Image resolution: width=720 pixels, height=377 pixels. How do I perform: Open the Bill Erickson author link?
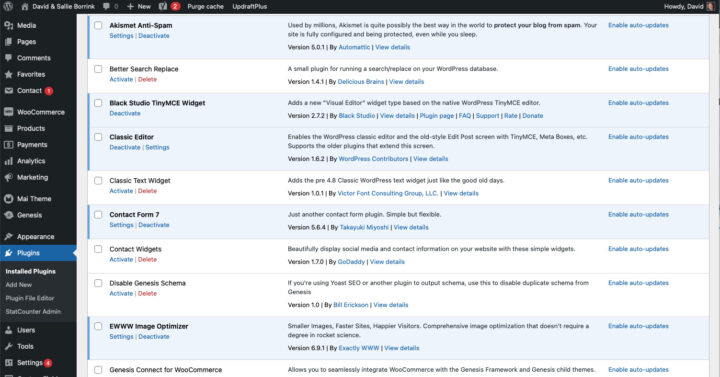pyautogui.click(x=351, y=305)
